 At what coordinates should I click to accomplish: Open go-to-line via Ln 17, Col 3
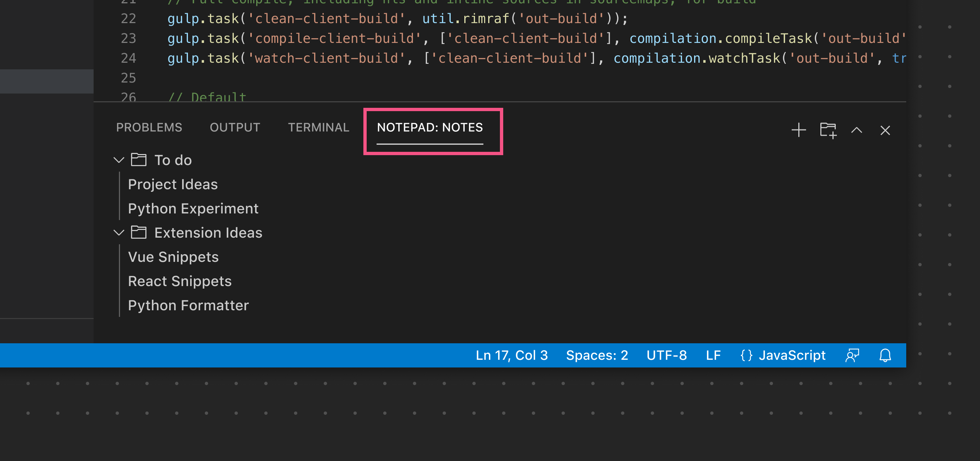pyautogui.click(x=512, y=355)
